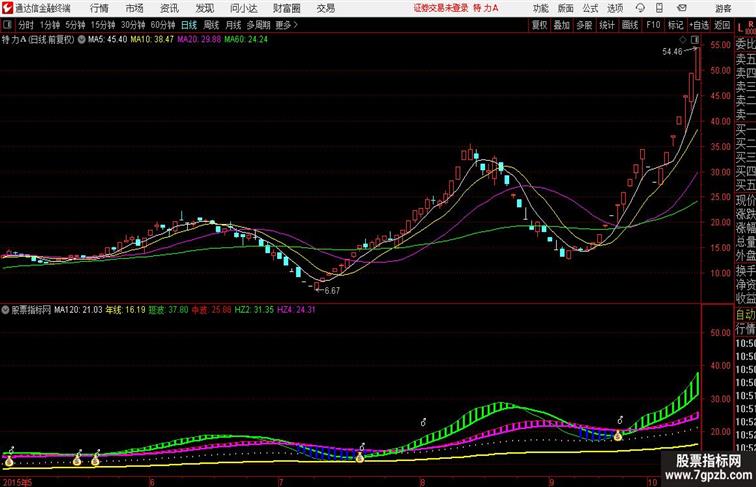Open the F10 company info button
The image size is (756, 487).
(653, 25)
